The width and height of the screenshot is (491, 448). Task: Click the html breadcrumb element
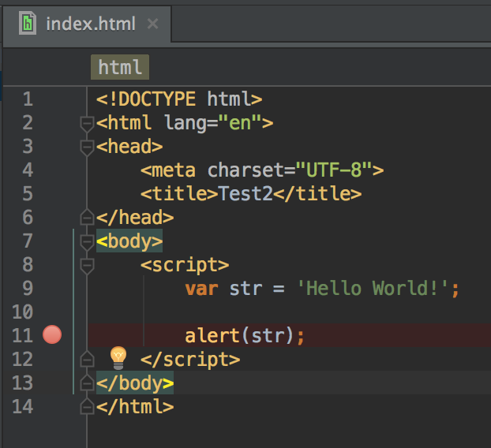(x=120, y=68)
